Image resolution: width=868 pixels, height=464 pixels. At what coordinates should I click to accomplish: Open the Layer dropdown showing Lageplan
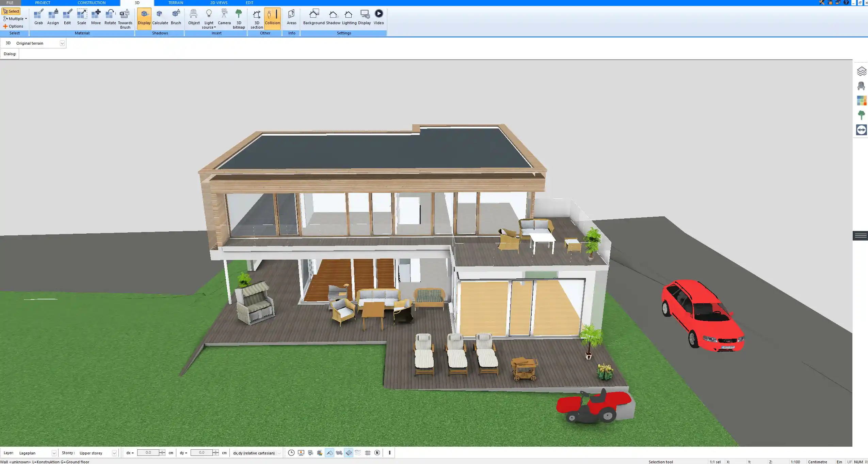click(x=54, y=453)
